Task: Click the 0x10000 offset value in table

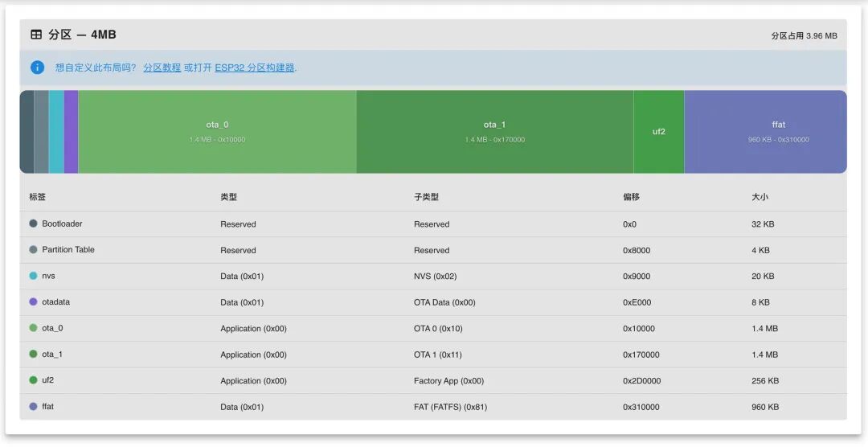Action: point(639,329)
